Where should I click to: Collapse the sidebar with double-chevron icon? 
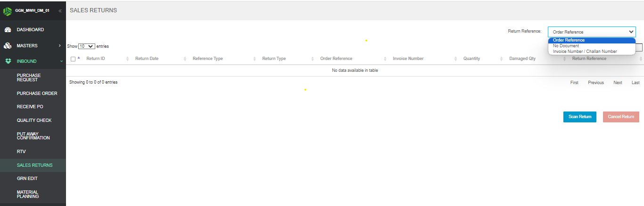[x=60, y=10]
